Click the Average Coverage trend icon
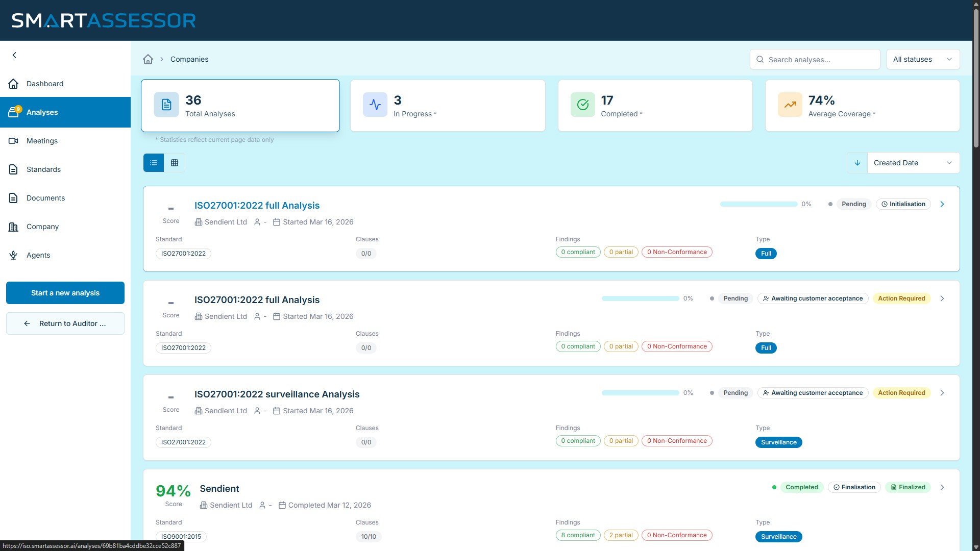The width and height of the screenshot is (980, 551). (x=790, y=105)
